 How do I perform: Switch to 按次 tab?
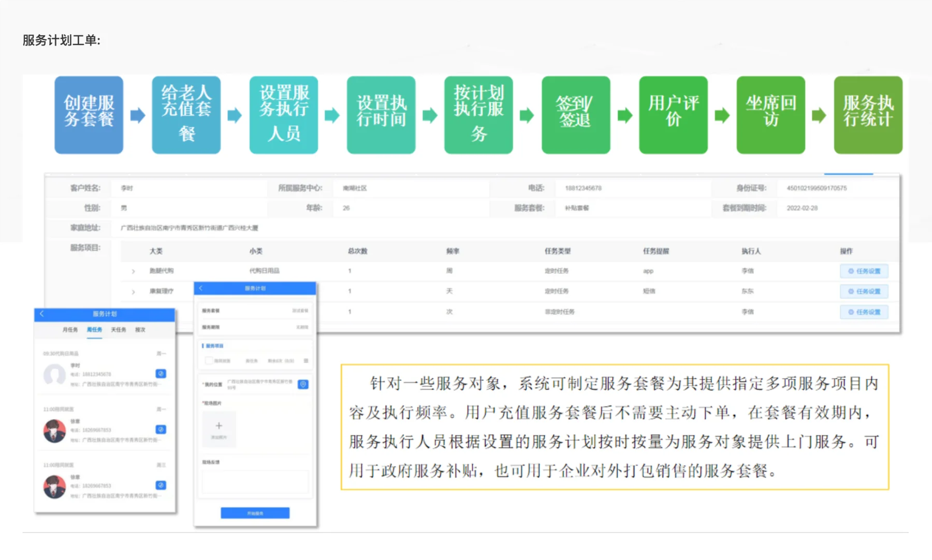coord(140,330)
